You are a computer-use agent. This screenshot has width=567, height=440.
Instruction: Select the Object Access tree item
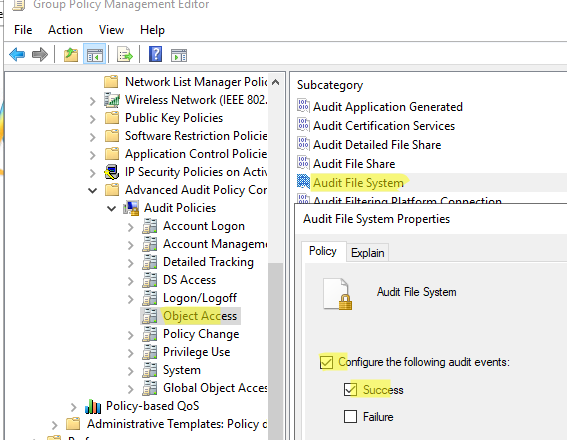coord(200,316)
